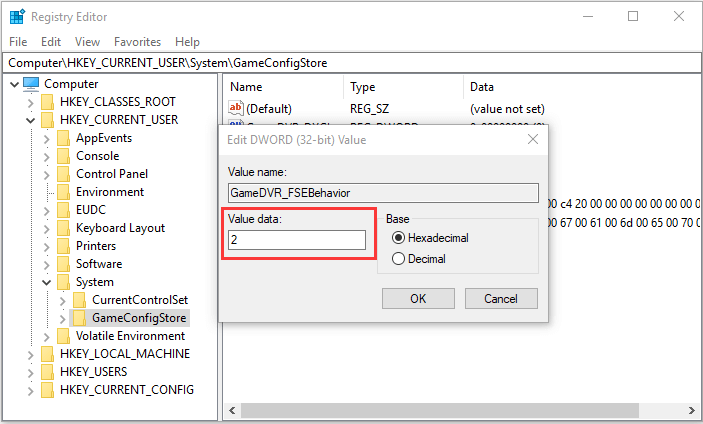The image size is (703, 424).
Task: Select the Decimal base option
Action: 398,259
